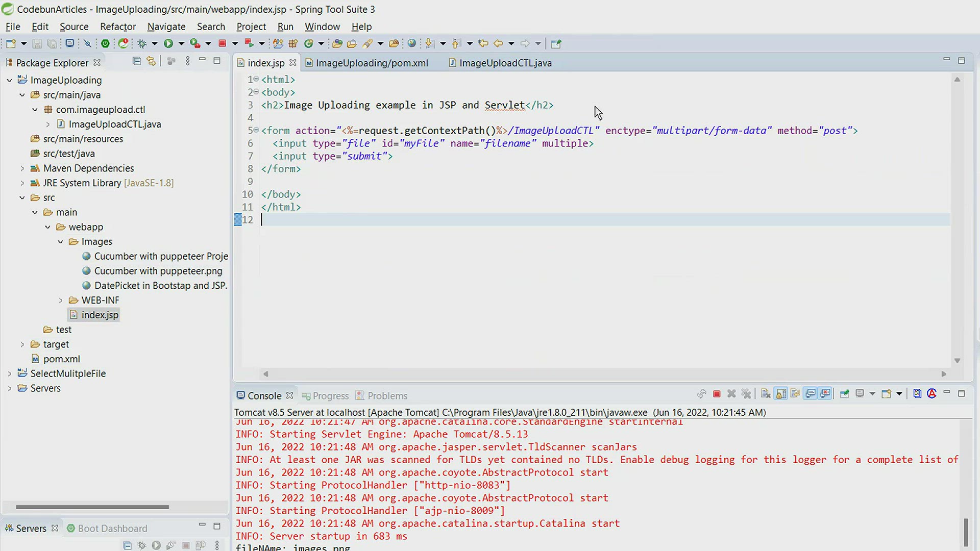This screenshot has width=980, height=551.
Task: Click the green Run button in toolbar
Action: point(168,44)
